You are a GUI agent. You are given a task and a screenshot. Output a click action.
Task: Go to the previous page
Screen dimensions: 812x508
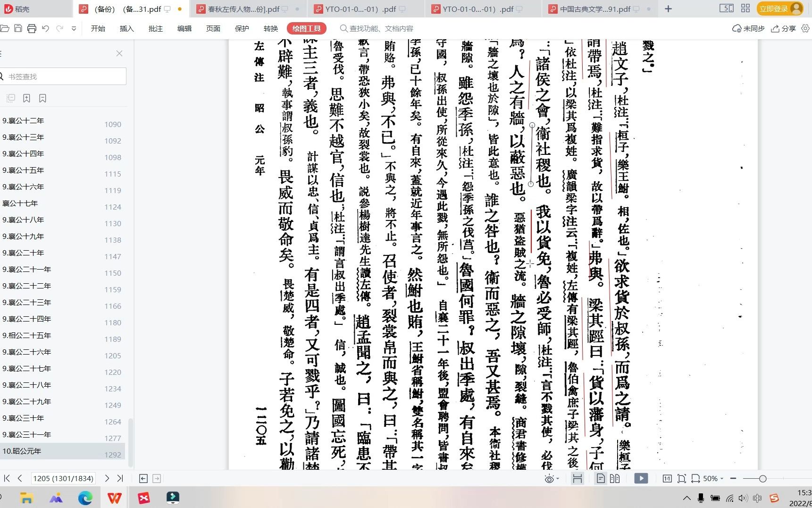20,478
